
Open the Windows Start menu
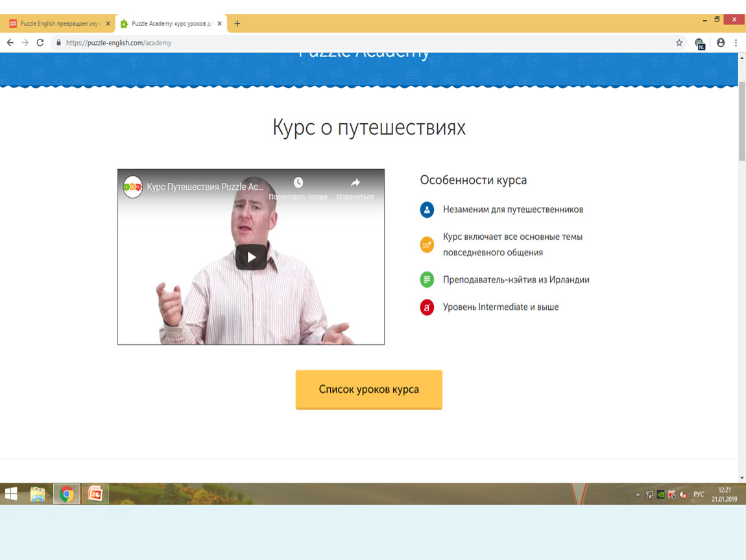pyautogui.click(x=11, y=495)
